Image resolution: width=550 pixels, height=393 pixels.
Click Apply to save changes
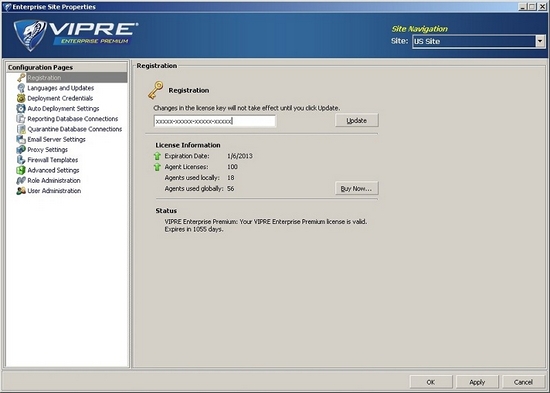click(x=477, y=382)
